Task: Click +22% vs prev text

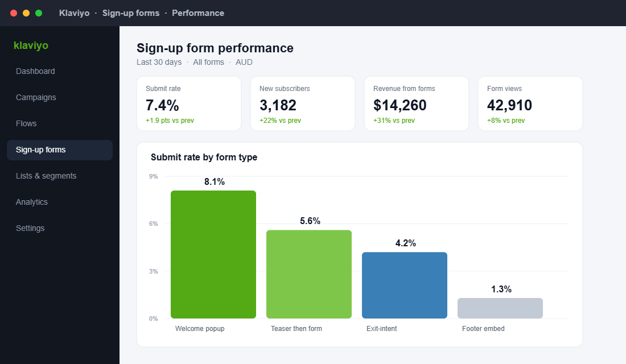Action: coord(280,121)
